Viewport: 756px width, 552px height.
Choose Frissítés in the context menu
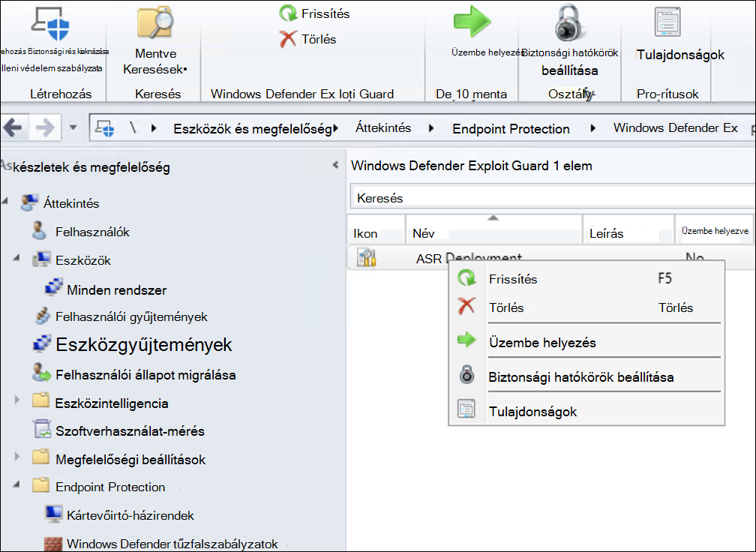(x=586, y=279)
